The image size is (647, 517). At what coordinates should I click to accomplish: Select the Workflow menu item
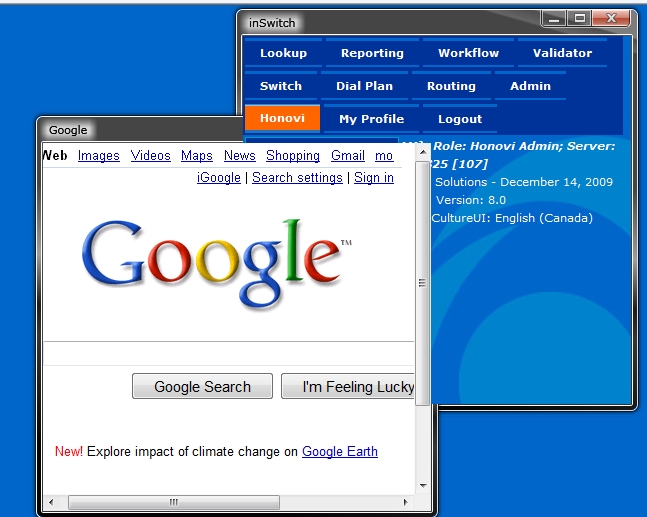pyautogui.click(x=468, y=53)
